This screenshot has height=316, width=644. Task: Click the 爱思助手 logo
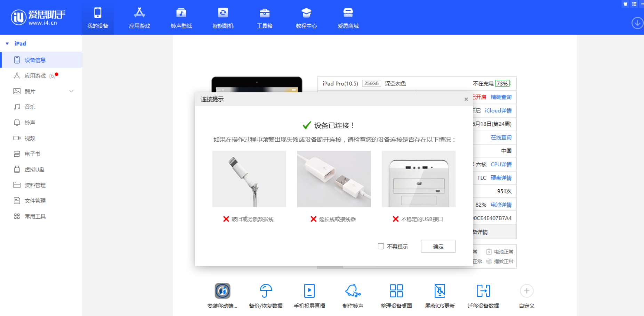pos(38,17)
